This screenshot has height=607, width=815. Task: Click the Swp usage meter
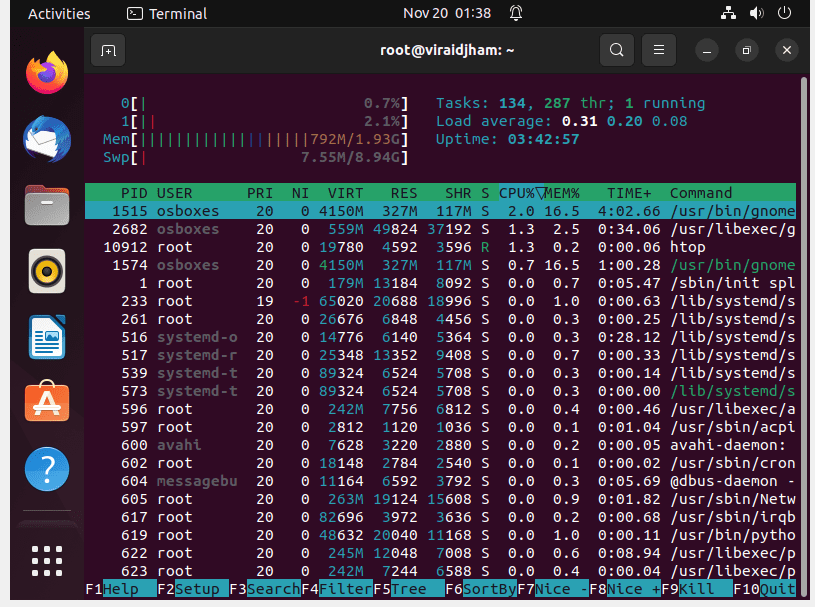pyautogui.click(x=255, y=157)
